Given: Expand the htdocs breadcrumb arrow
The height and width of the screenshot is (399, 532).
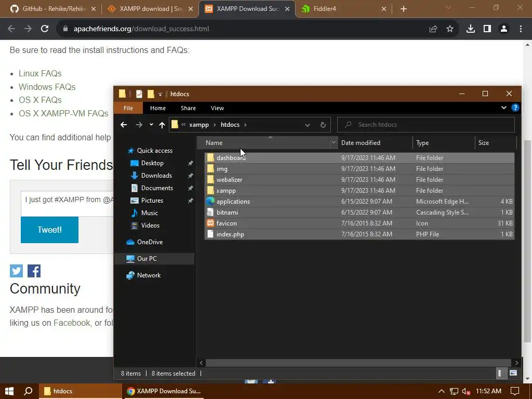Looking at the screenshot, I should pos(245,125).
